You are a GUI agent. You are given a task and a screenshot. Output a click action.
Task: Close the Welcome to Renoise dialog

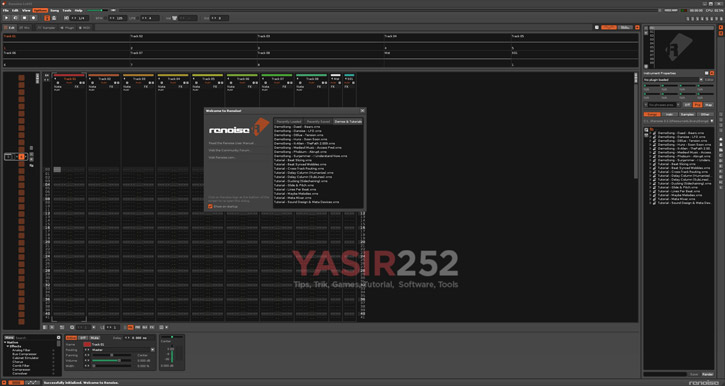pyautogui.click(x=362, y=110)
